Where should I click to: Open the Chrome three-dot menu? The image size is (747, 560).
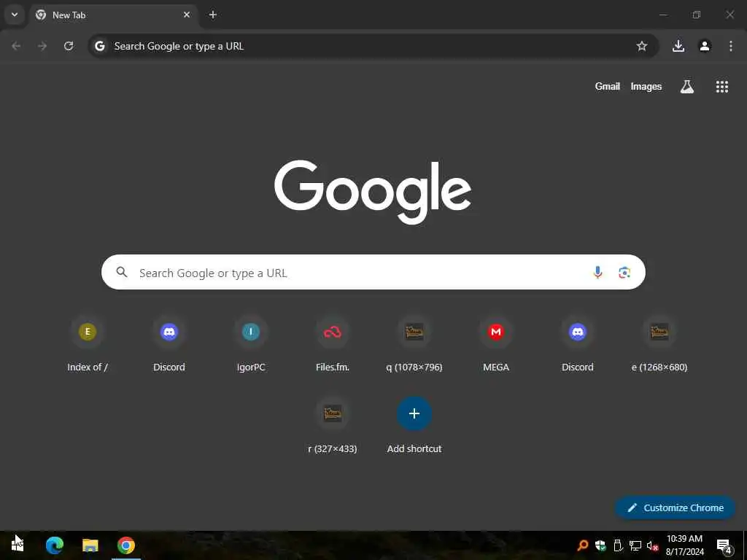tap(731, 46)
